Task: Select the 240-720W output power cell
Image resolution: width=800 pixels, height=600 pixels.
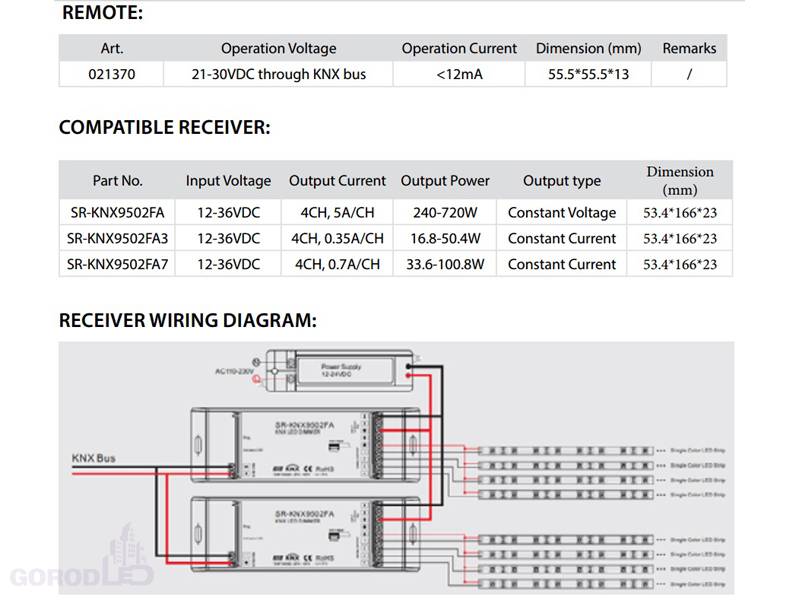Action: click(x=445, y=212)
